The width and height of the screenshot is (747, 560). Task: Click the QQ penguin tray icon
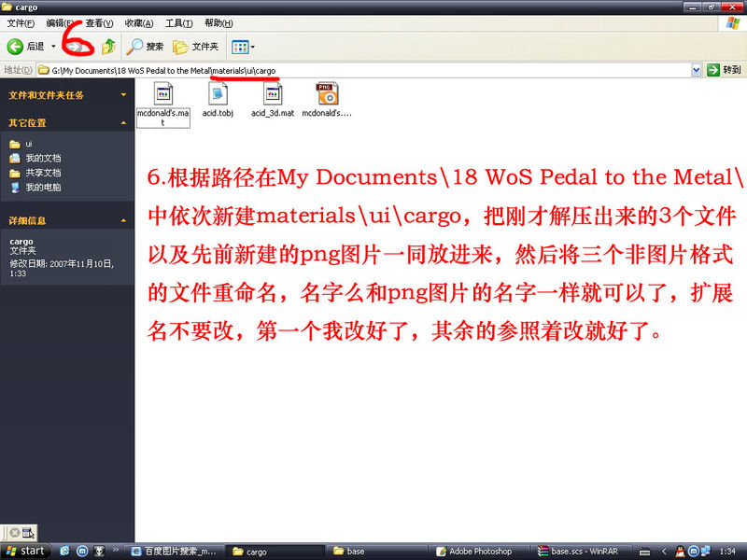[x=680, y=552]
